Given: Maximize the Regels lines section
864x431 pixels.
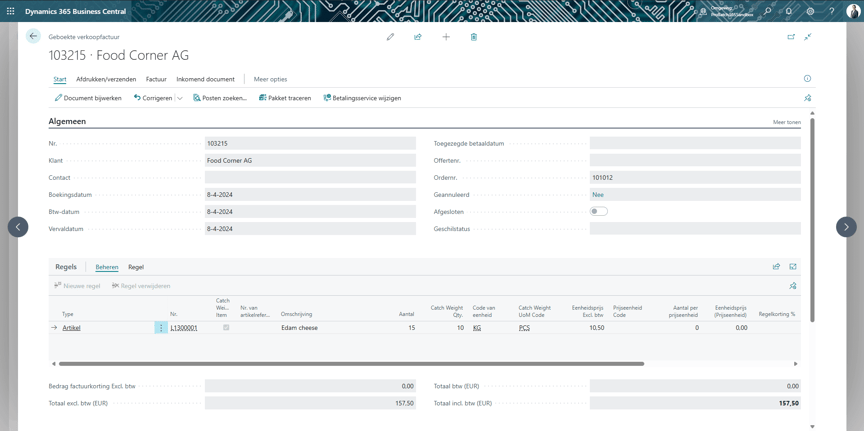Looking at the screenshot, I should click(793, 267).
